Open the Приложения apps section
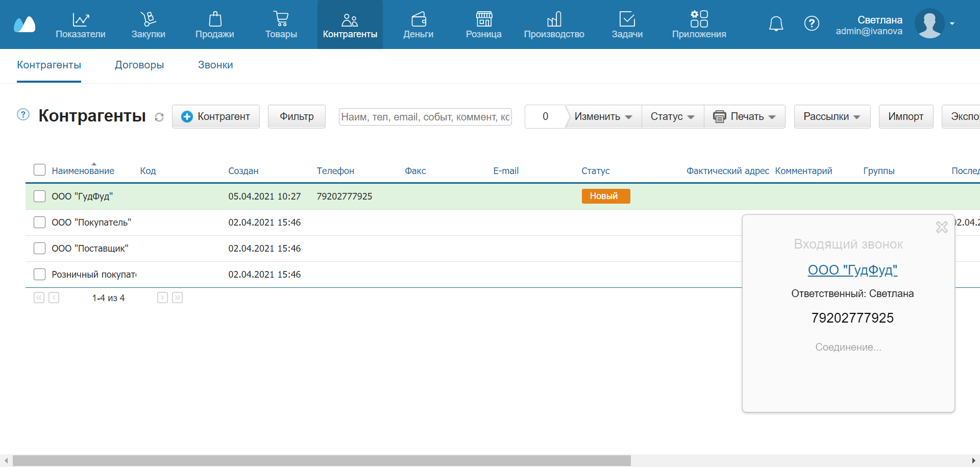The image size is (980, 467). (x=699, y=25)
